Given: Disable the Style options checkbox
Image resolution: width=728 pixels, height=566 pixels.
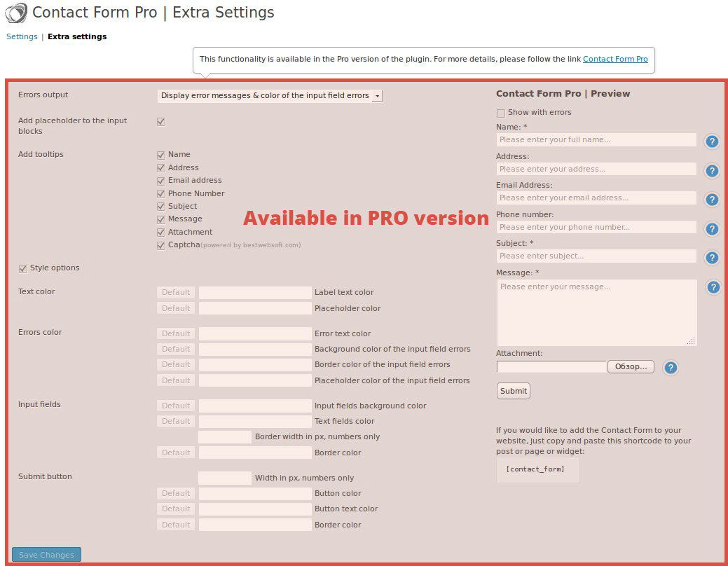Looking at the screenshot, I should tap(22, 269).
